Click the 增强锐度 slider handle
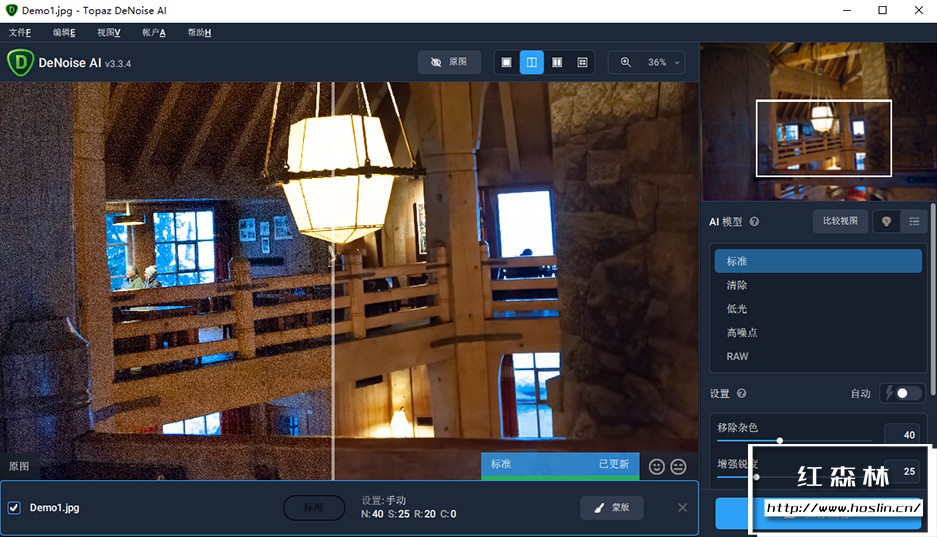 [757, 477]
